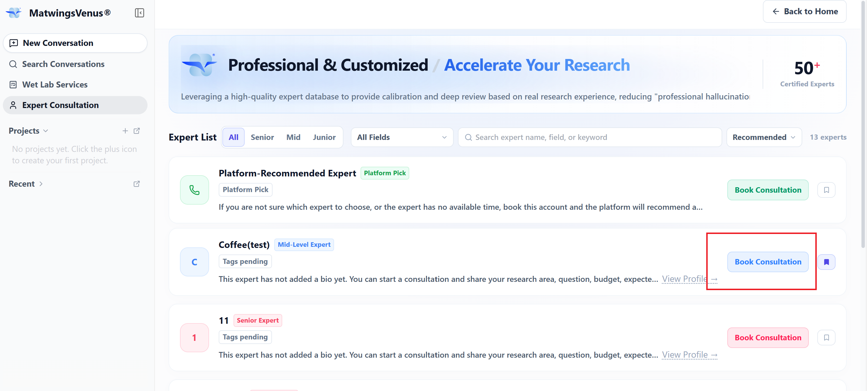Filter experts by Senior tab

point(262,137)
